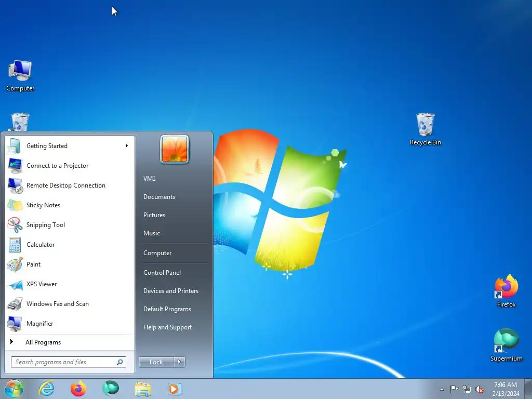This screenshot has height=399, width=532.
Task: Open Devices and Printers
Action: click(170, 291)
